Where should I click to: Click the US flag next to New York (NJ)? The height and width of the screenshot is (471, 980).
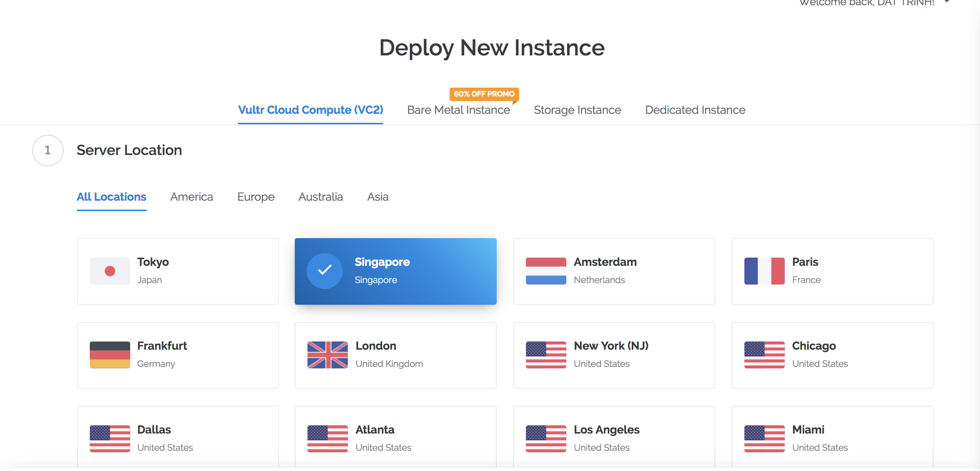click(545, 355)
